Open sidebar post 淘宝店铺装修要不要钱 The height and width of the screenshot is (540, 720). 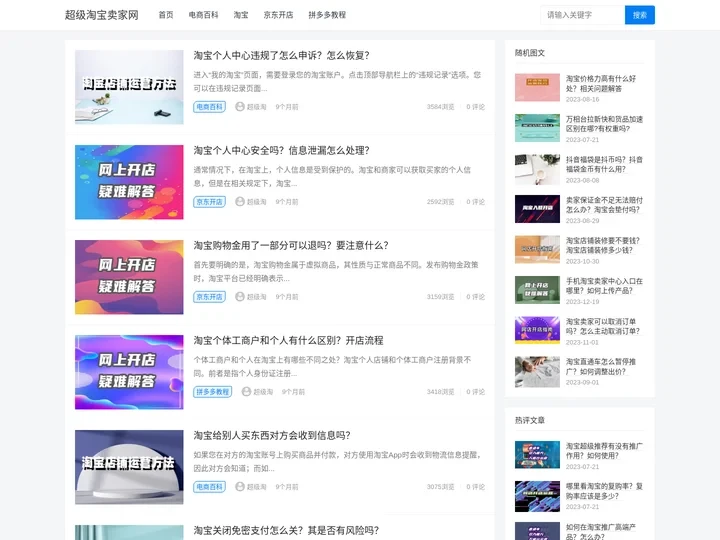pyautogui.click(x=602, y=245)
